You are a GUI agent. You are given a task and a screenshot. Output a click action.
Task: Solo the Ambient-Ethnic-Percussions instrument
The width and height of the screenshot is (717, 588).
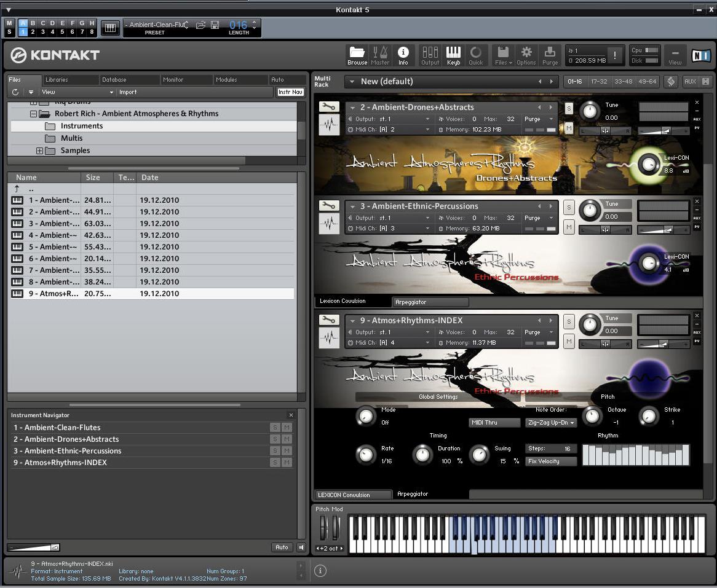pos(568,208)
